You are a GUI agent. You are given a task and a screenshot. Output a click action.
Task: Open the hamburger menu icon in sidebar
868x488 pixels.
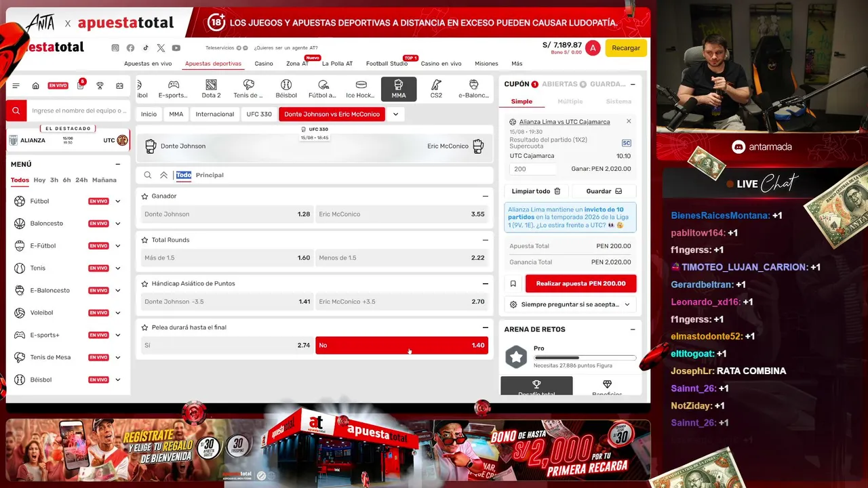(x=16, y=86)
